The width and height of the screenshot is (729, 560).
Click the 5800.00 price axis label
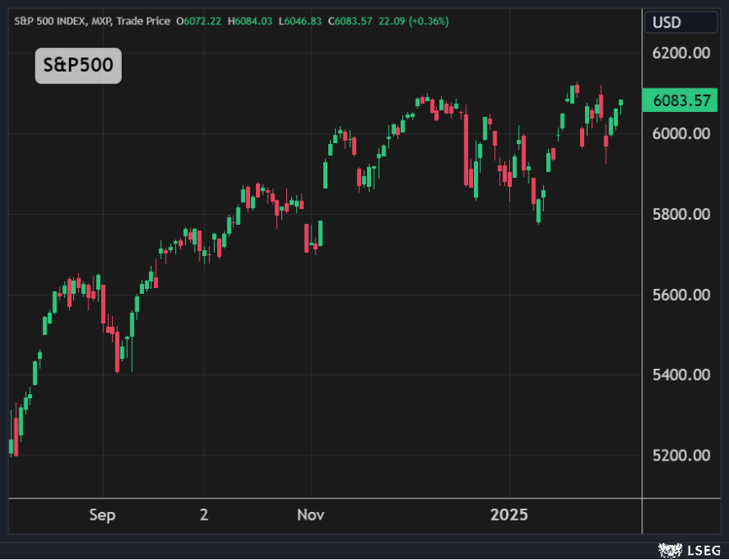681,214
